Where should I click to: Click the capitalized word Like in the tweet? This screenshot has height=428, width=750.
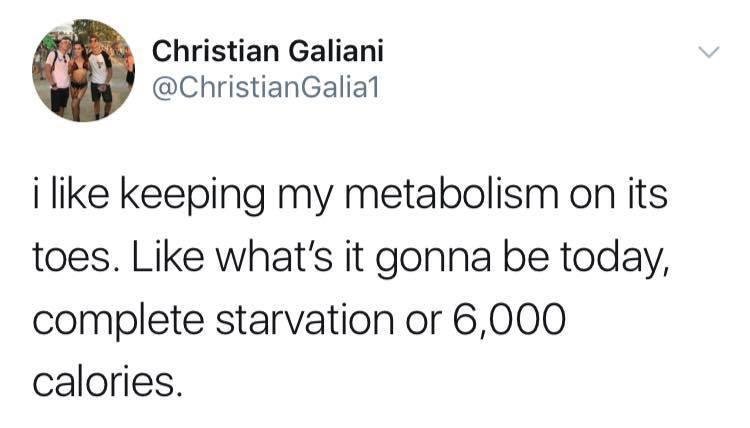[168, 257]
